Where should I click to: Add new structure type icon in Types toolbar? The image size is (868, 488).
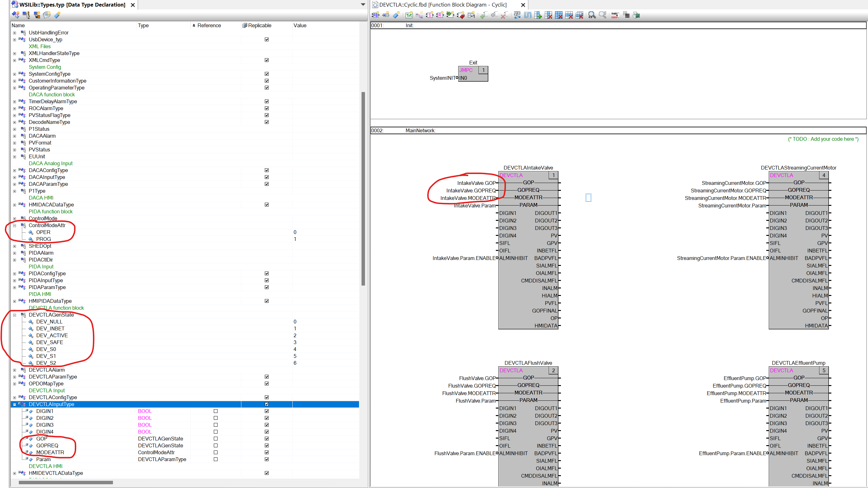tap(16, 15)
